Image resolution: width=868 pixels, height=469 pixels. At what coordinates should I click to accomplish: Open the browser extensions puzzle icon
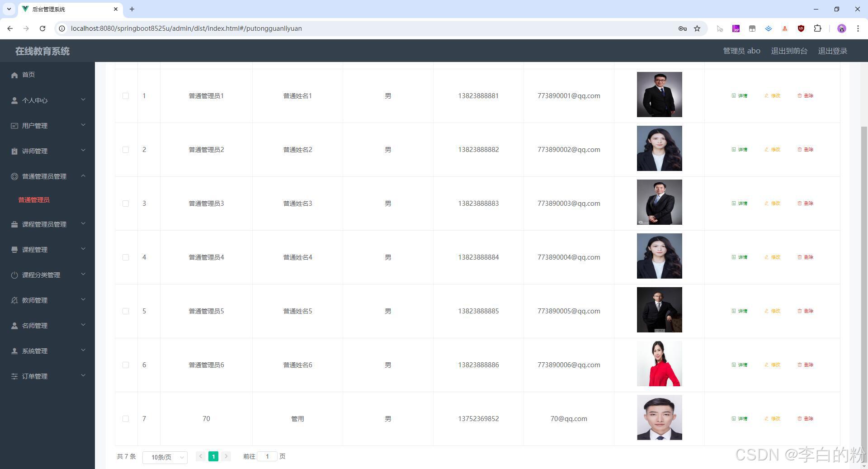click(x=817, y=28)
